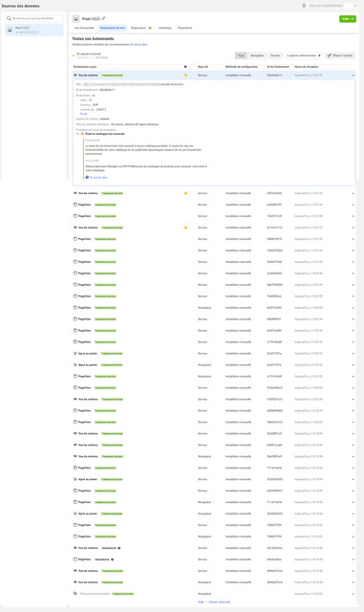This screenshot has height=612, width=364.
Task: Click the eye icon of the deduplicated Vue du contenu row
Action: click(x=75, y=548)
